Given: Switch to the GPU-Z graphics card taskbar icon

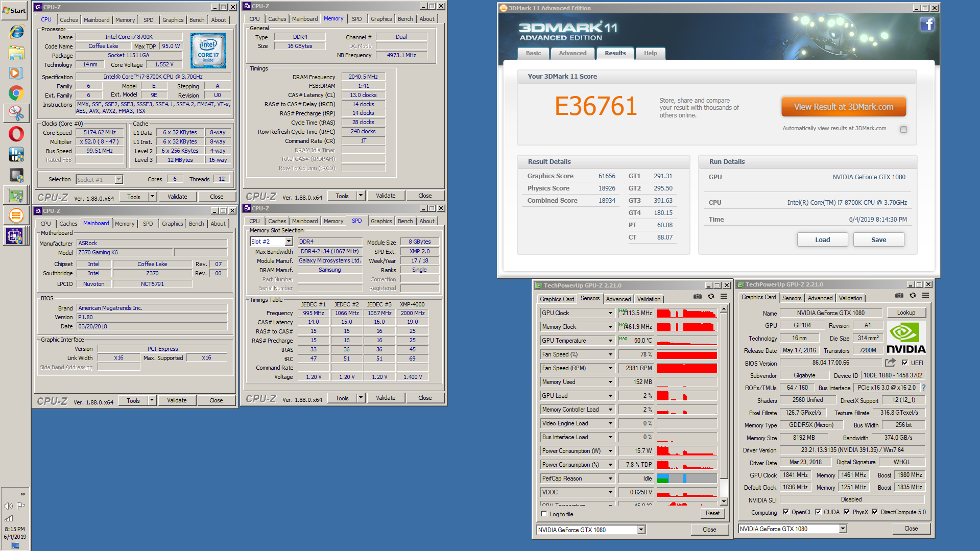Looking at the screenshot, I should point(16,195).
